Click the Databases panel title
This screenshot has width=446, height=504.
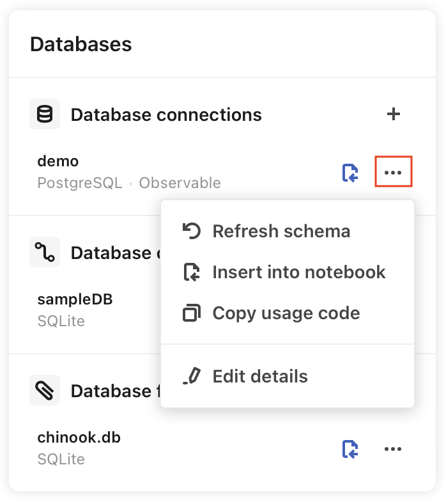tap(81, 44)
